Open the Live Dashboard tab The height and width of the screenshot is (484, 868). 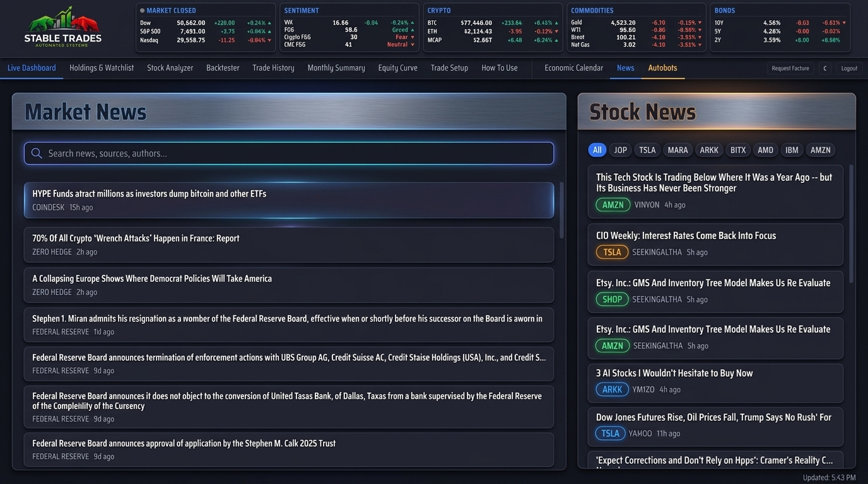click(x=32, y=67)
